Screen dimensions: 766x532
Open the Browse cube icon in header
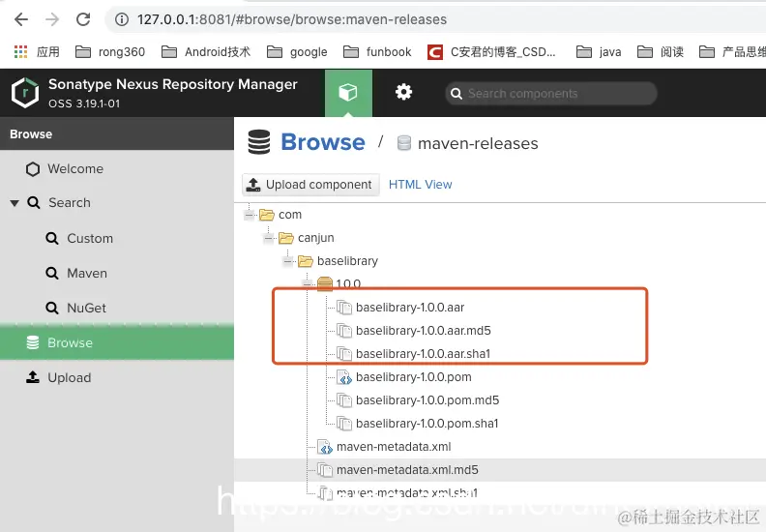click(x=348, y=93)
